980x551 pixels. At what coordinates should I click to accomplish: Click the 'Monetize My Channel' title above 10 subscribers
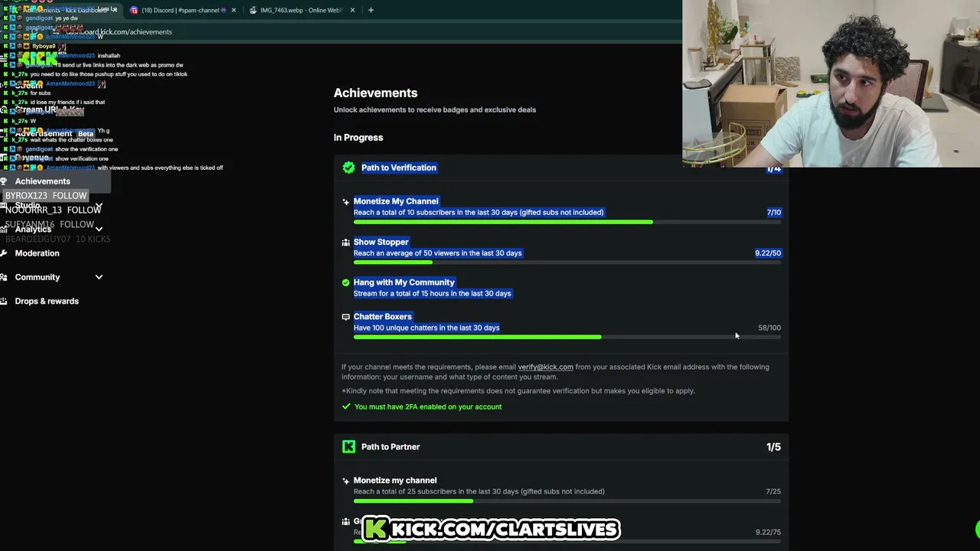(396, 201)
